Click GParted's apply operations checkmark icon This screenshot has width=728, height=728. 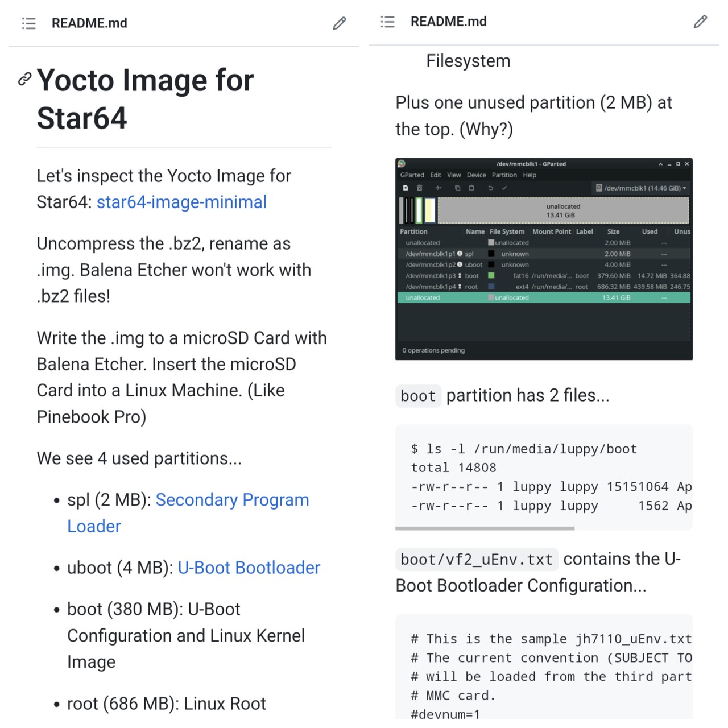click(504, 188)
